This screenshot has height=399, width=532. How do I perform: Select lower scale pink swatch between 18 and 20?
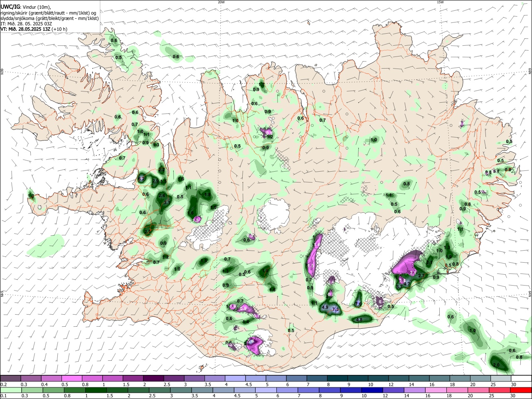click(x=456, y=390)
